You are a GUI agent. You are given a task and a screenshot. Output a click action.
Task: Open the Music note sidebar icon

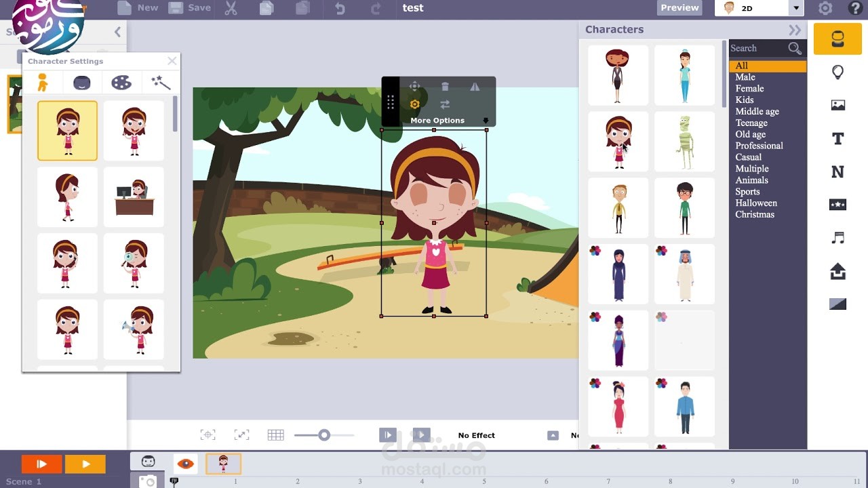tap(838, 237)
